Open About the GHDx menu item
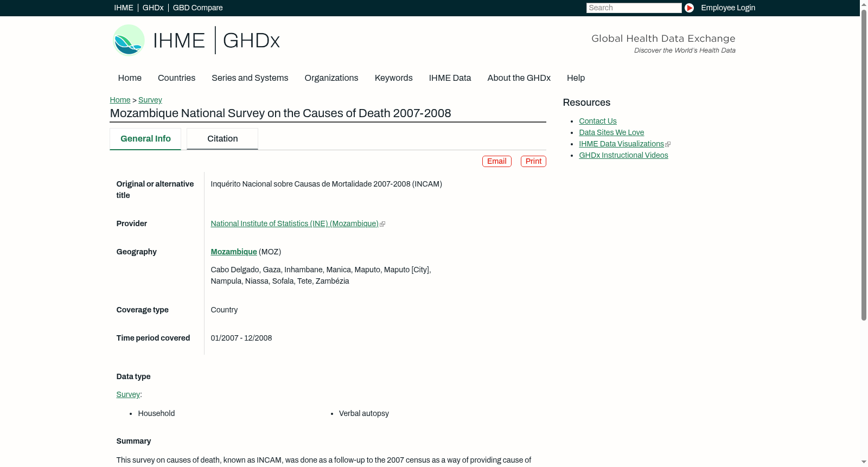The width and height of the screenshot is (868, 467). (x=519, y=78)
